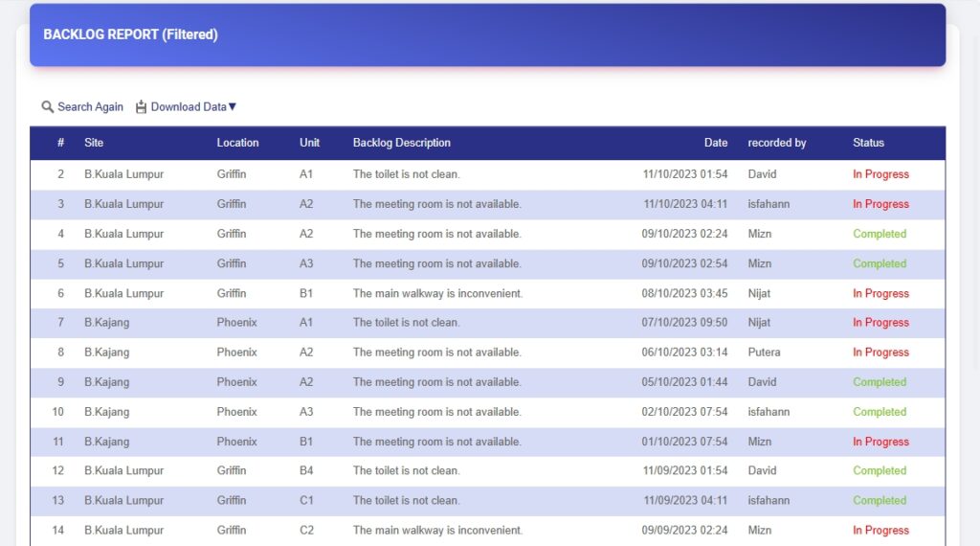Click date 07/10/2023 09:50
The image size is (980, 546).
[684, 323]
